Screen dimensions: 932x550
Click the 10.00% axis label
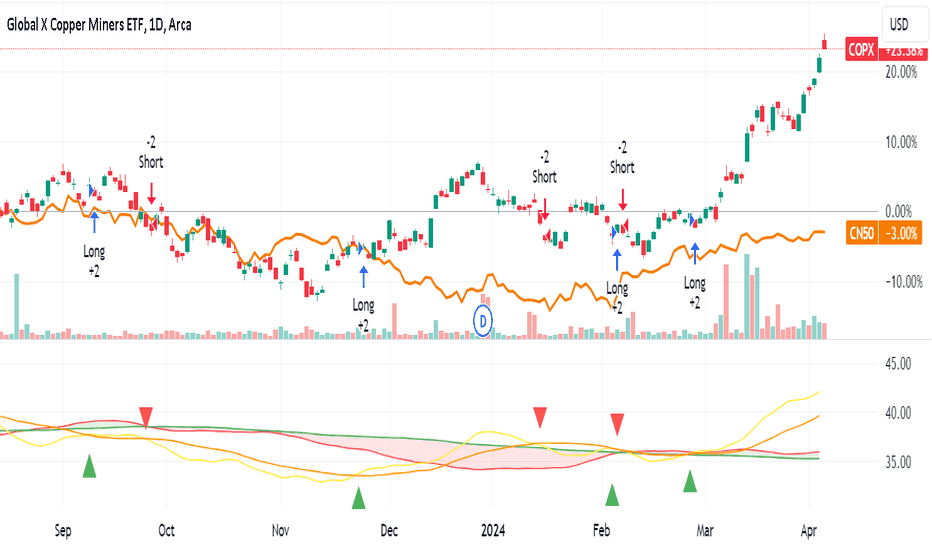[x=901, y=142]
